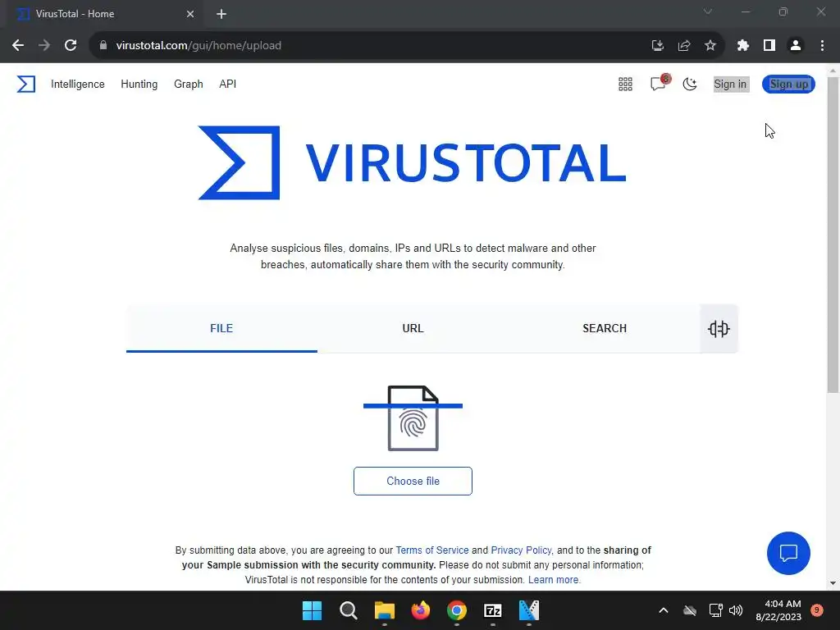The height and width of the screenshot is (630, 840).
Task: Open 7-Zip from taskbar
Action: pyautogui.click(x=493, y=610)
